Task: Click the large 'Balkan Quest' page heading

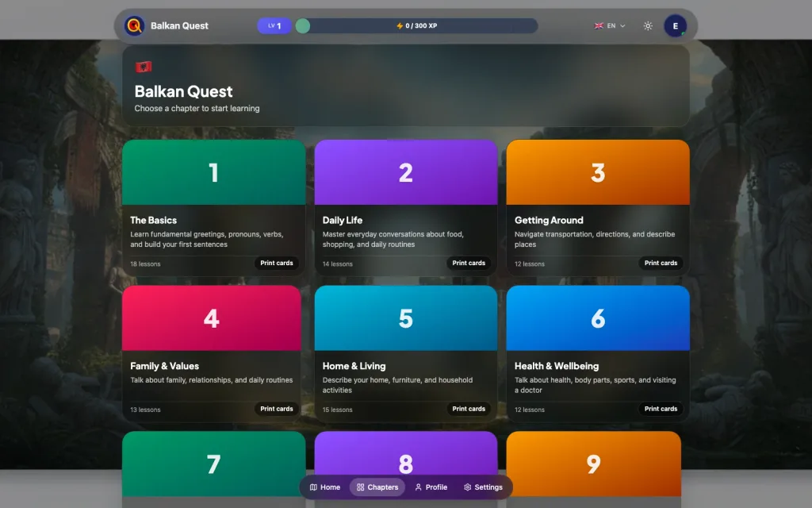Action: coord(183,91)
